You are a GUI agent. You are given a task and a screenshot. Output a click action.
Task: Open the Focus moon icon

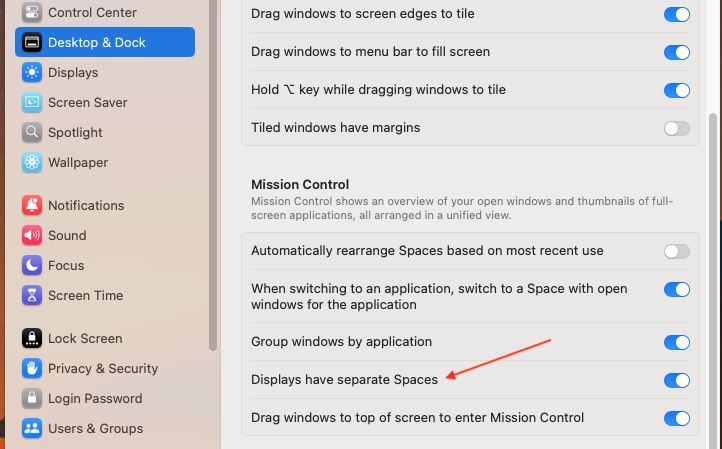32,265
